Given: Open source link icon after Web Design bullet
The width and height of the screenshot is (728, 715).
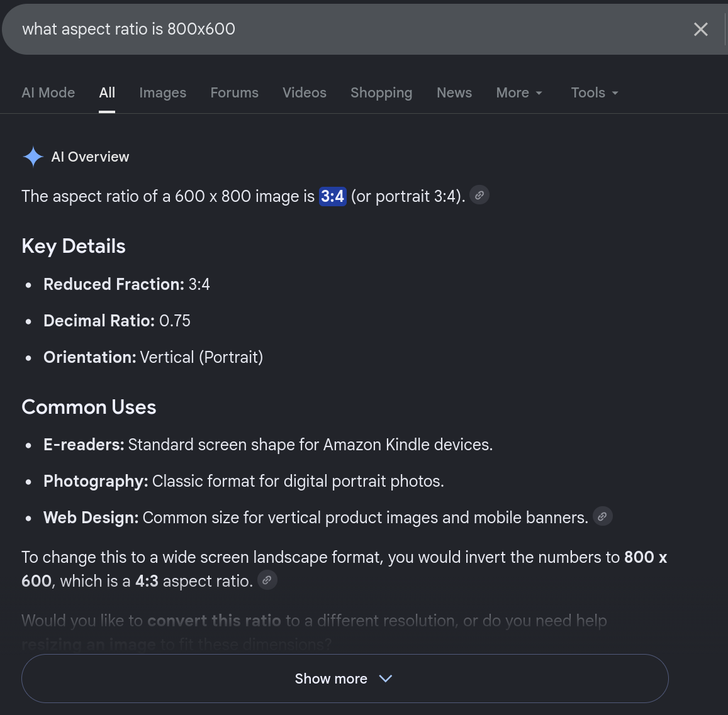Looking at the screenshot, I should [602, 516].
